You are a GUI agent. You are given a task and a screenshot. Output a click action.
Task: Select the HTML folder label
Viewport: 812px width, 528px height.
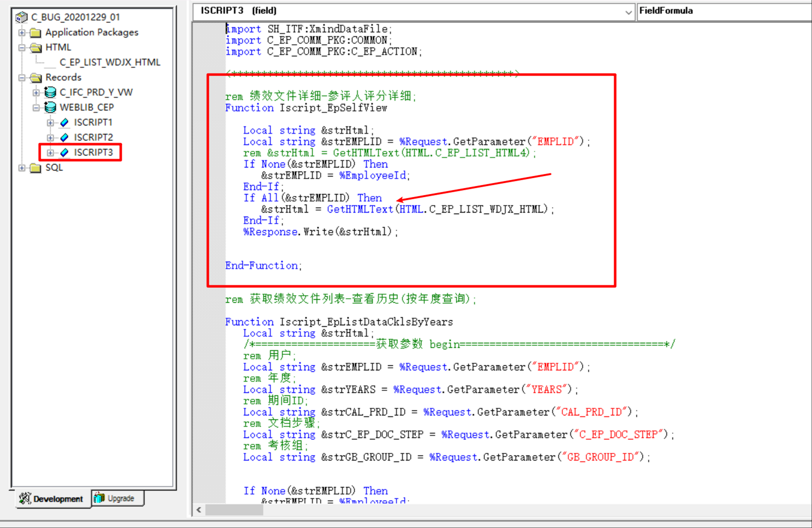click(x=58, y=47)
